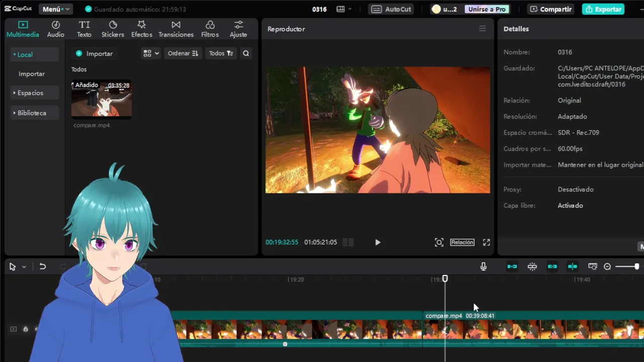Viewport: 644px width, 362px height.
Task: Click the compare.mp4 file name
Action: pyautogui.click(x=92, y=125)
